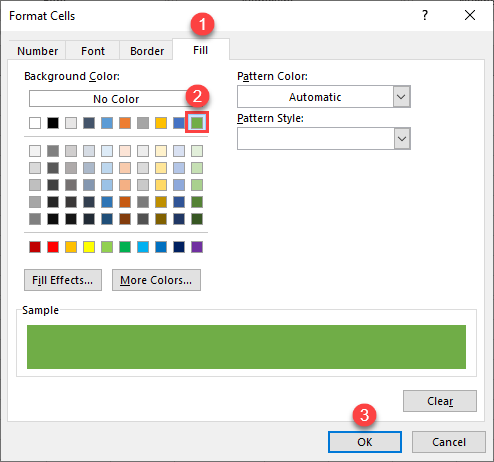Image resolution: width=494 pixels, height=462 pixels.
Task: Open the Pattern Style dropdown arrow
Action: (x=401, y=139)
